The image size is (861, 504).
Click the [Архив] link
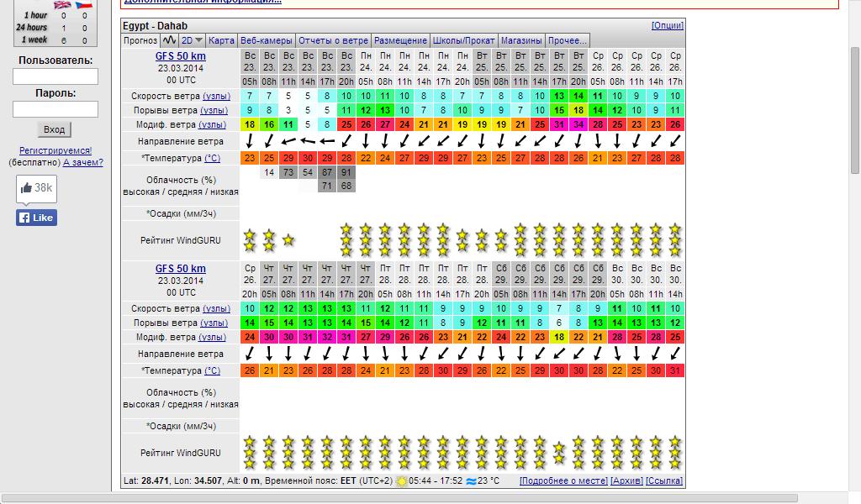[x=626, y=481]
